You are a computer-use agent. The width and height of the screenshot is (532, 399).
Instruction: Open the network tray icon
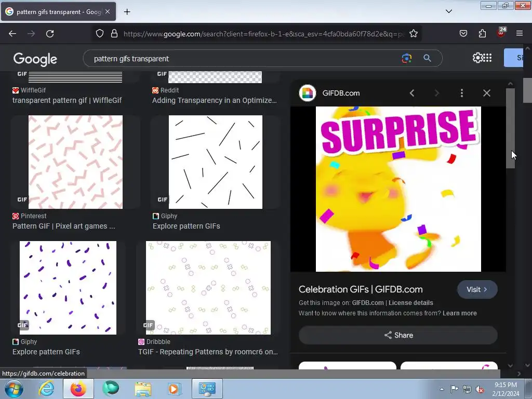(467, 389)
